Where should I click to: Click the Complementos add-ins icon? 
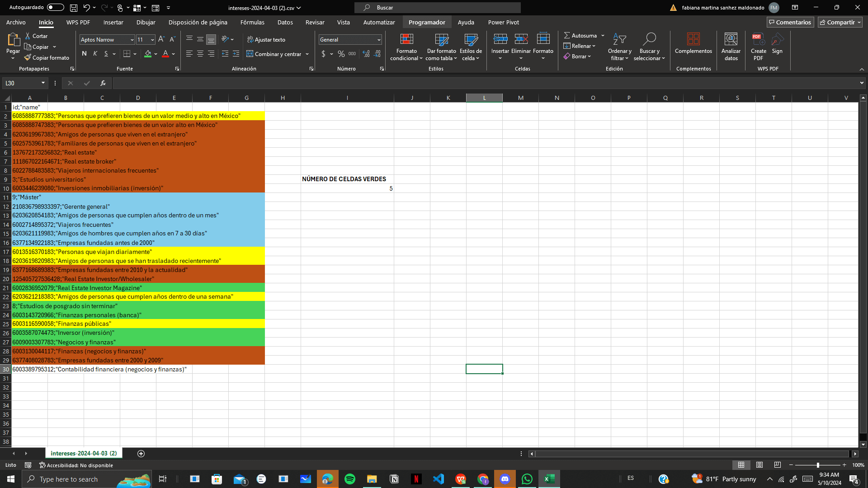tap(693, 40)
